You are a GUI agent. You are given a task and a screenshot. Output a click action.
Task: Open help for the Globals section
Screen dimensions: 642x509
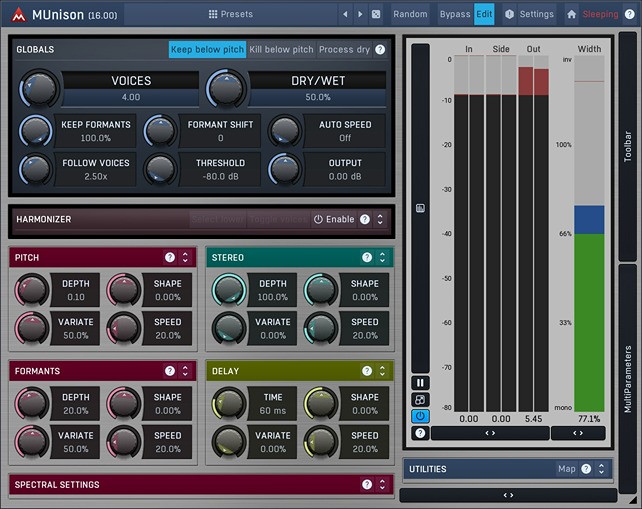point(380,49)
